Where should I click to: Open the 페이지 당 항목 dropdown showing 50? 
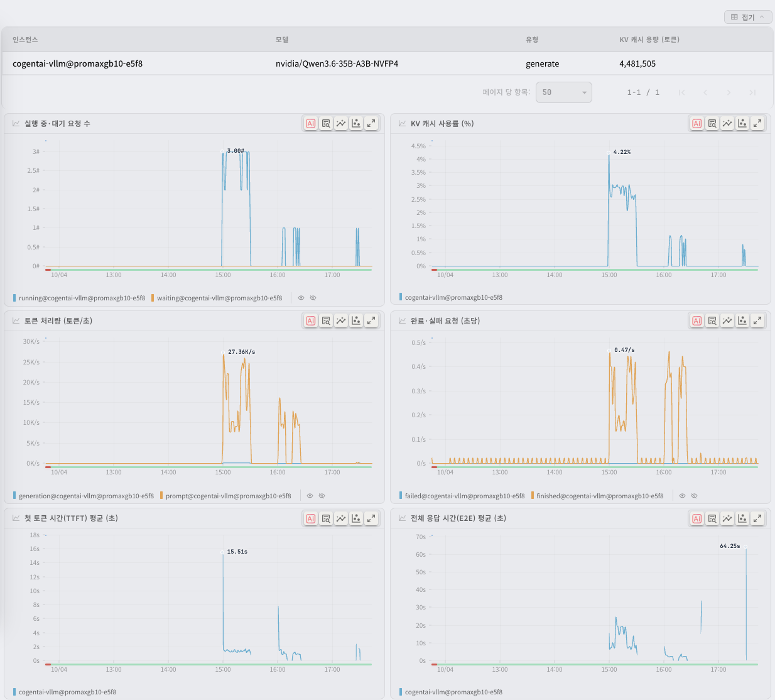(x=564, y=92)
